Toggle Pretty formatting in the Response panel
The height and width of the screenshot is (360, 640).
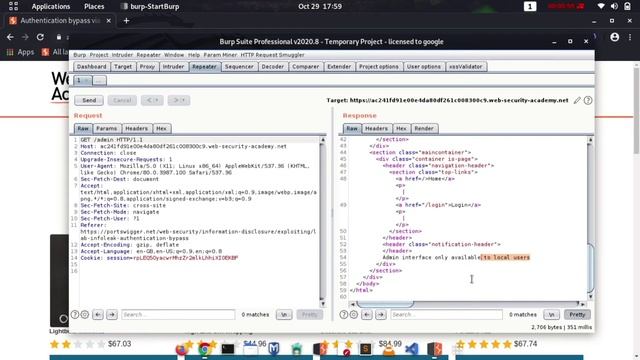[577, 315]
